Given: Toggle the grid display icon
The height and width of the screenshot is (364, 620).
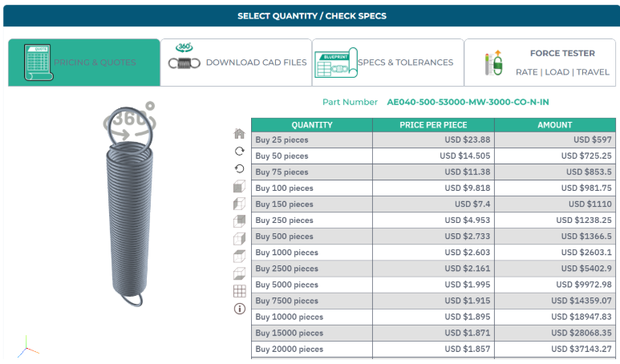Looking at the screenshot, I should tap(239, 291).
